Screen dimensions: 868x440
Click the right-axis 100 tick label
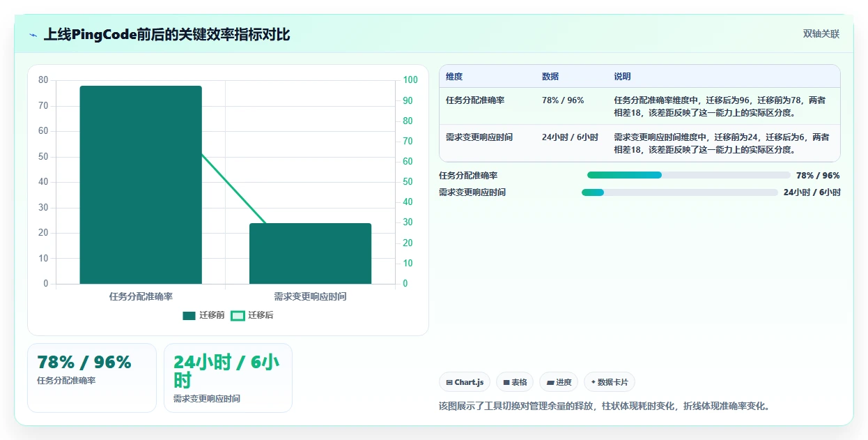[x=410, y=80]
